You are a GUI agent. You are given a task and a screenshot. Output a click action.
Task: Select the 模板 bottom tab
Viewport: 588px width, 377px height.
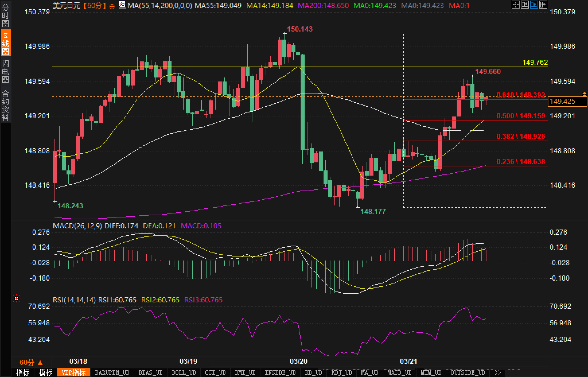pyautogui.click(x=46, y=372)
